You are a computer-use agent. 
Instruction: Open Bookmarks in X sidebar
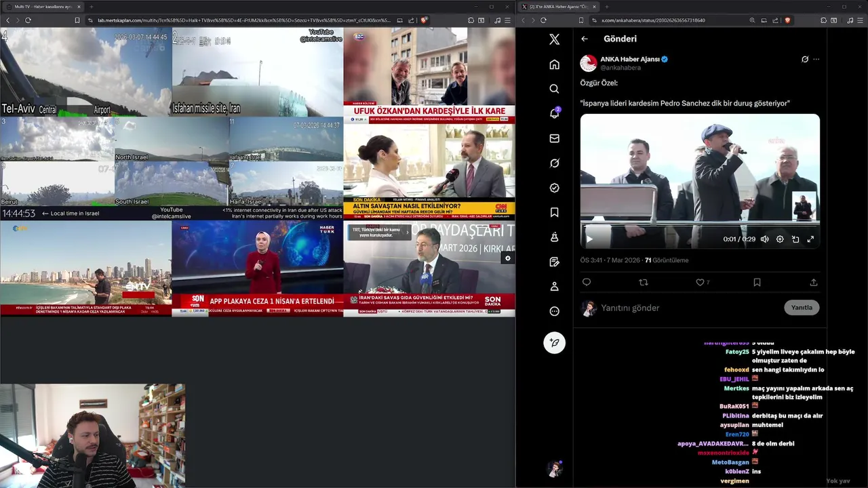pyautogui.click(x=554, y=212)
